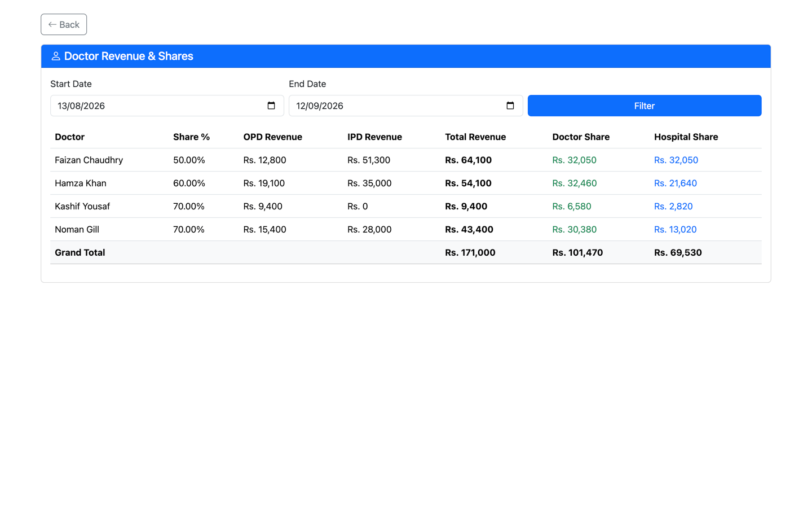Click the 50.00% share value
This screenshot has width=812, height=508.
(x=189, y=160)
